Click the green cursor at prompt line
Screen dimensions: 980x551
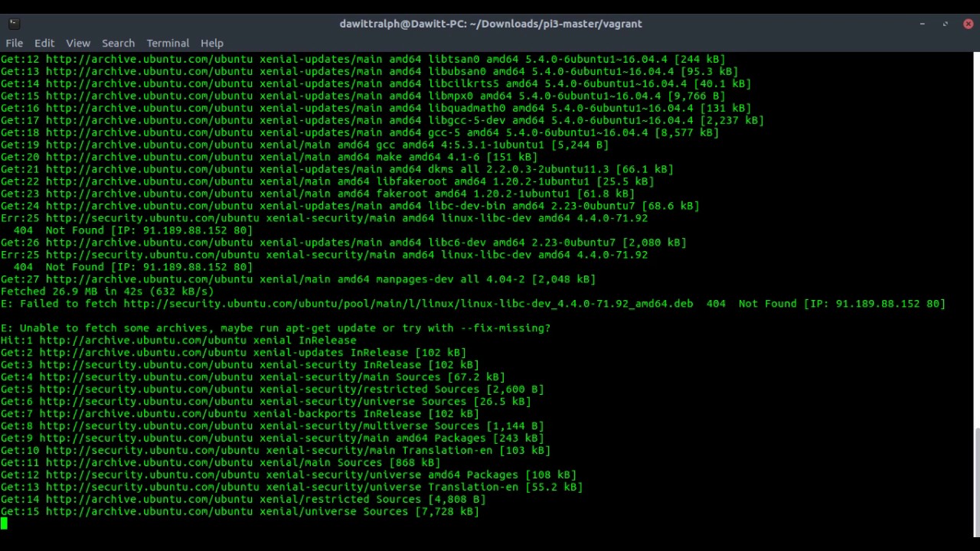(4, 523)
